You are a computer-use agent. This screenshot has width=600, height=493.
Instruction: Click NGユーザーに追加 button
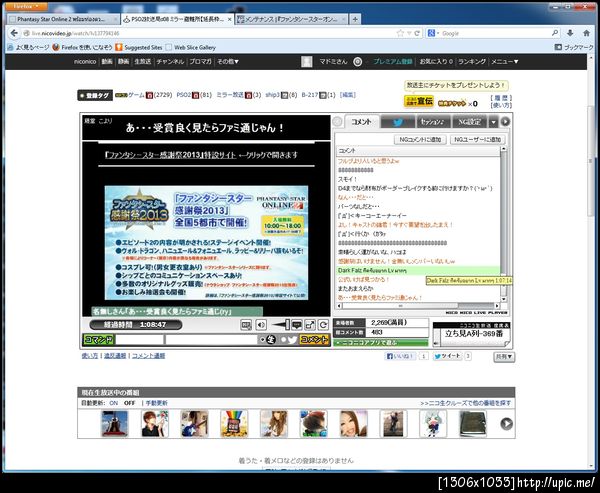click(x=478, y=140)
